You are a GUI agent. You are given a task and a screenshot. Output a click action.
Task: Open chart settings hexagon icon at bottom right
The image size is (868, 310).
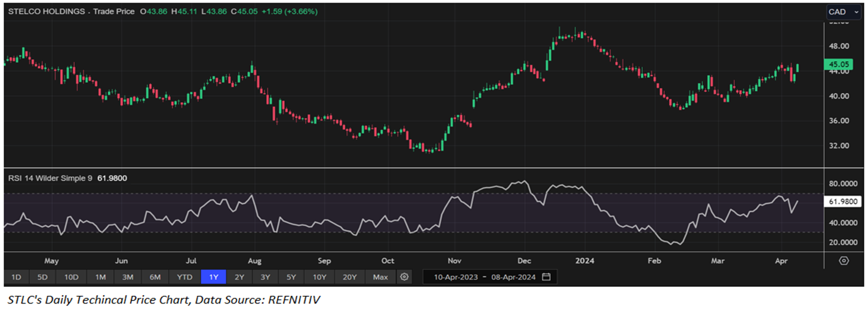844,260
